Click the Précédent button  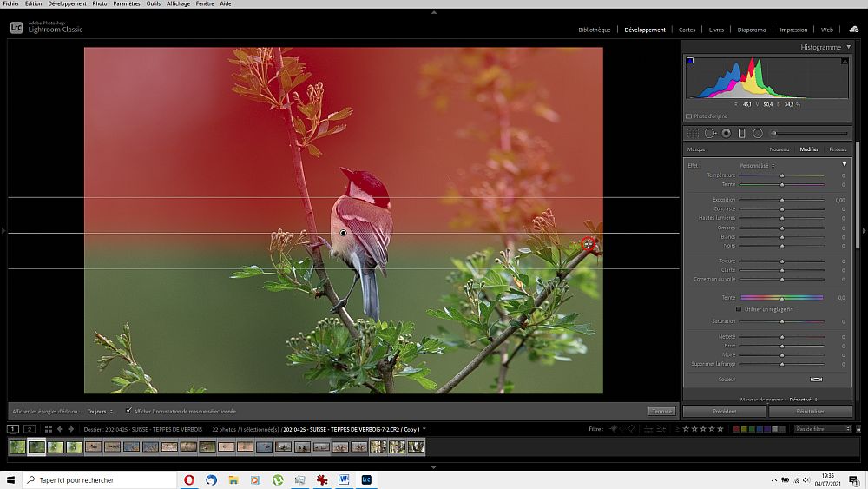pyautogui.click(x=724, y=411)
